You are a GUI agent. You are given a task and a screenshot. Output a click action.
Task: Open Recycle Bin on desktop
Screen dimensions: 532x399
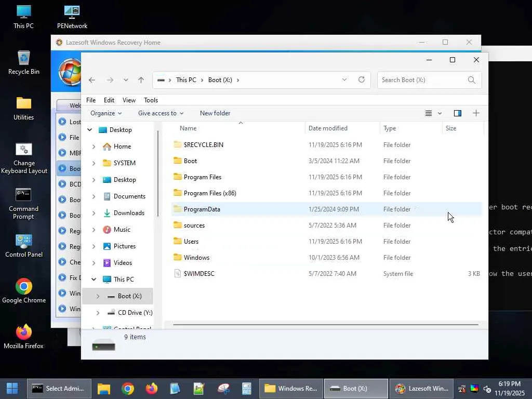pyautogui.click(x=23, y=63)
